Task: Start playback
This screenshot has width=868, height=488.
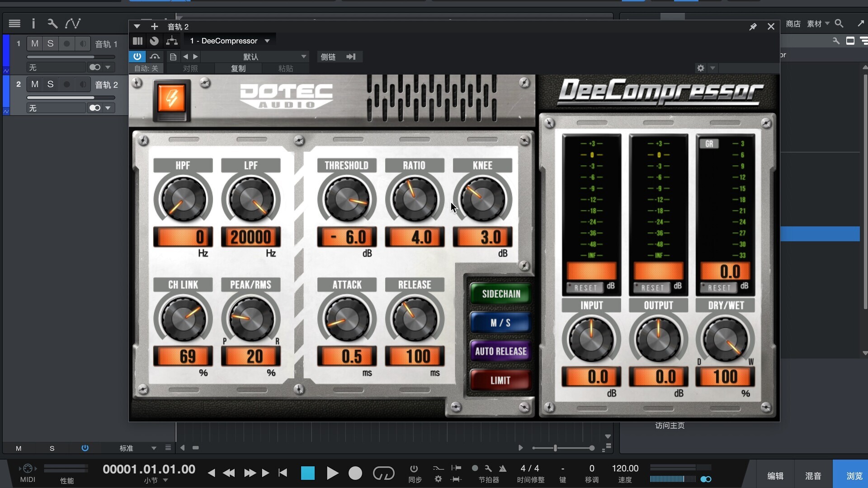Action: [x=332, y=473]
